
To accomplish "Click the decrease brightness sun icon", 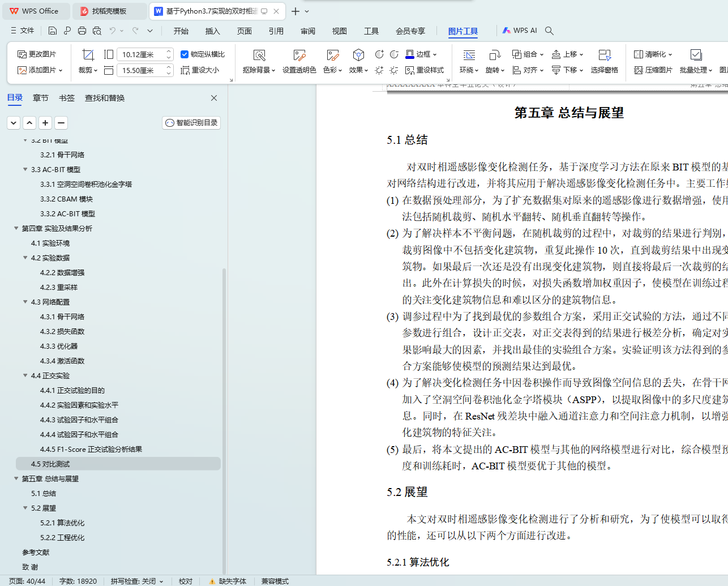I will tap(394, 70).
